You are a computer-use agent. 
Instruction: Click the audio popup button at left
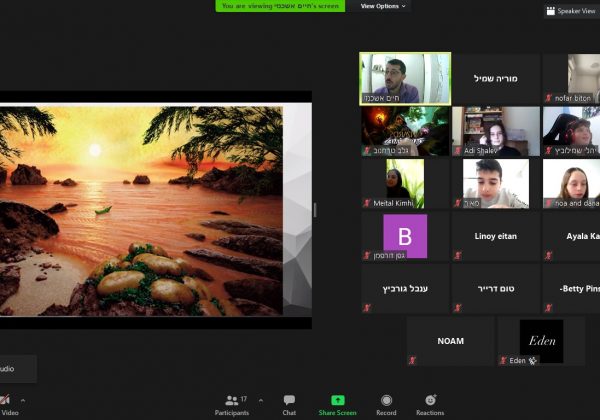point(18,369)
